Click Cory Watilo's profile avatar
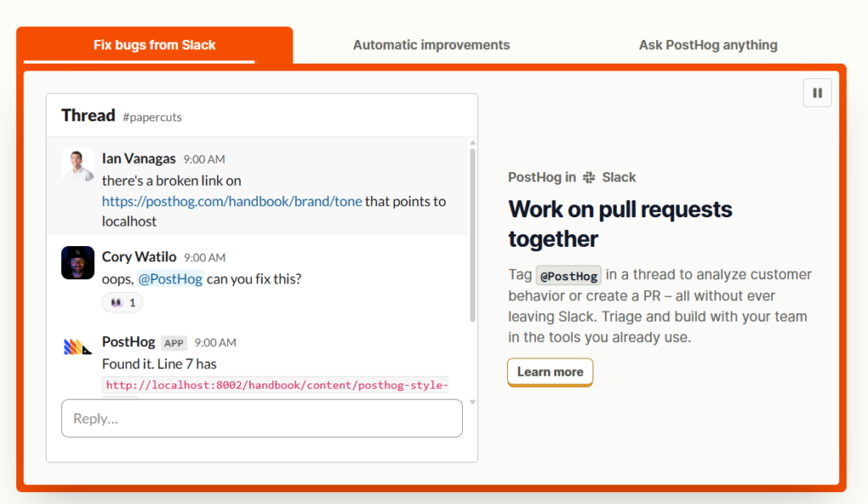Viewport: 868px width, 504px height. click(x=77, y=262)
